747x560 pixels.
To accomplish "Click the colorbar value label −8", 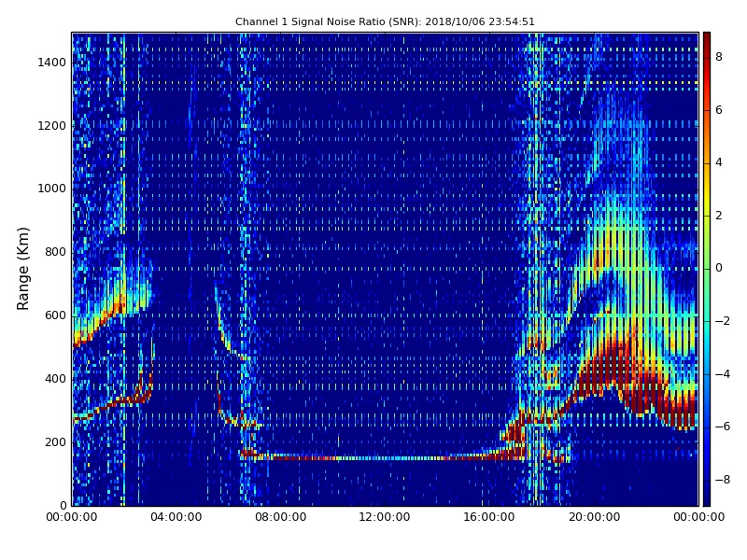I will tap(723, 480).
